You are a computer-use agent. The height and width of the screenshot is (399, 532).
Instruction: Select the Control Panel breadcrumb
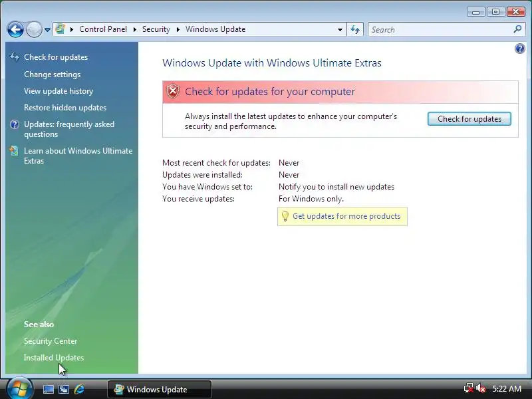[103, 29]
